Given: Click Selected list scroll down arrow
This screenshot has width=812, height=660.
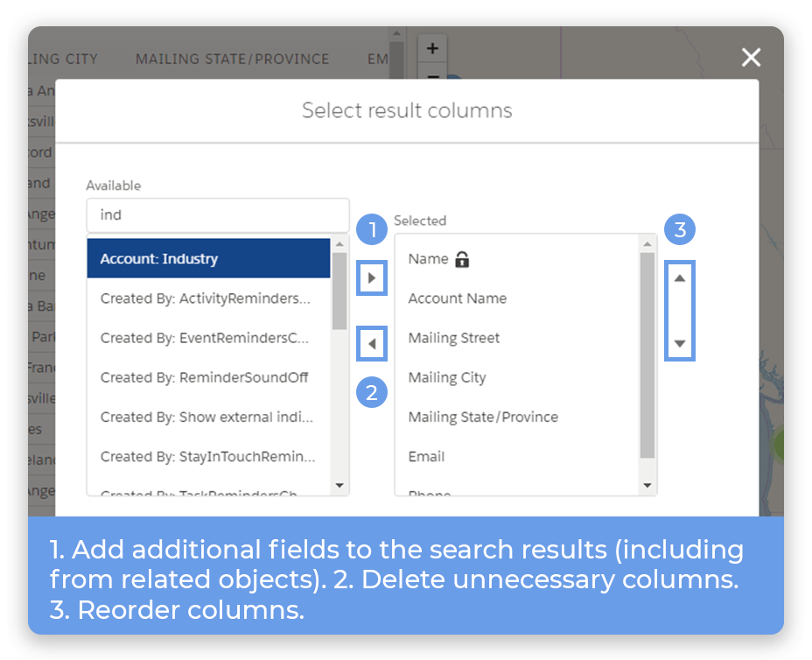Looking at the screenshot, I should (x=647, y=486).
